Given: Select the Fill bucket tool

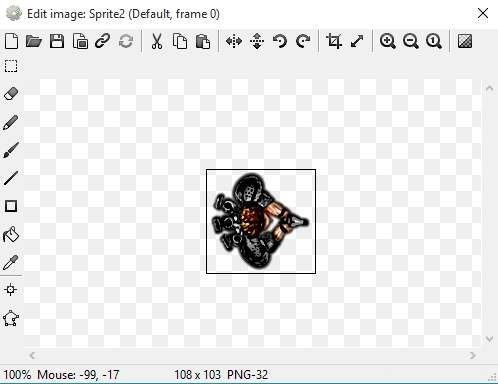Looking at the screenshot, I should (11, 234).
